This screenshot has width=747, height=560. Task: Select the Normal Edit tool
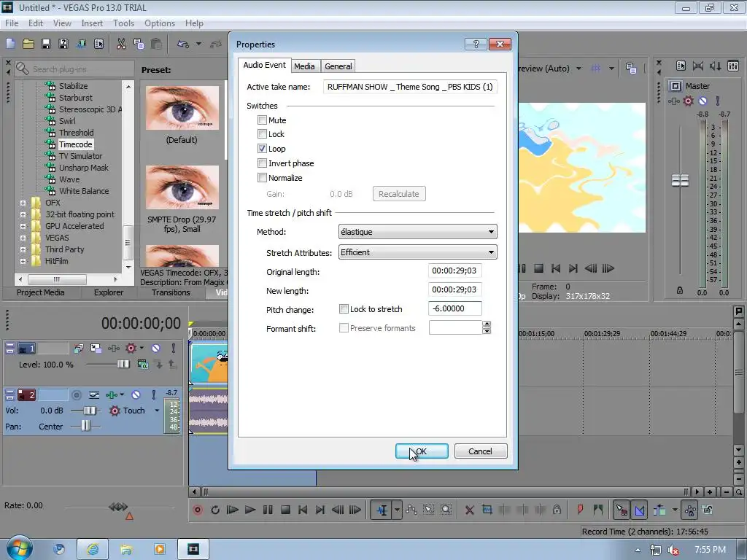382,510
